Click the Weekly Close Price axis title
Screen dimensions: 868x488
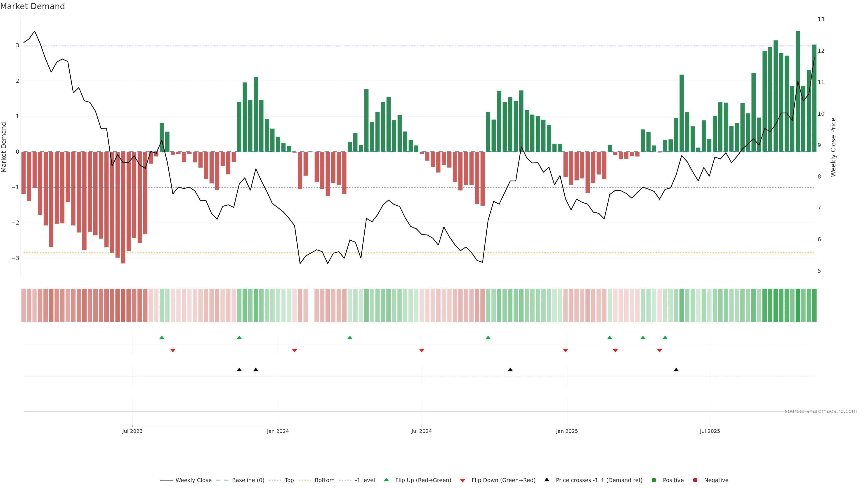833,147
